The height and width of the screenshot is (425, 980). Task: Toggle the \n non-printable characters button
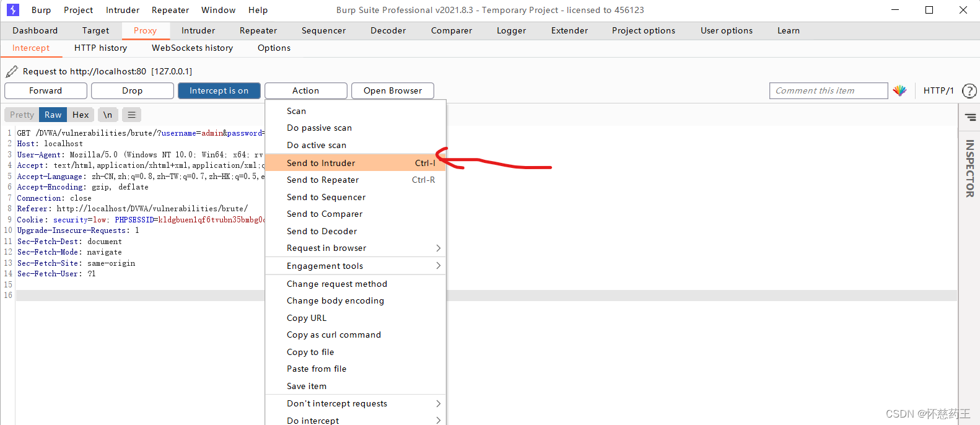(108, 115)
